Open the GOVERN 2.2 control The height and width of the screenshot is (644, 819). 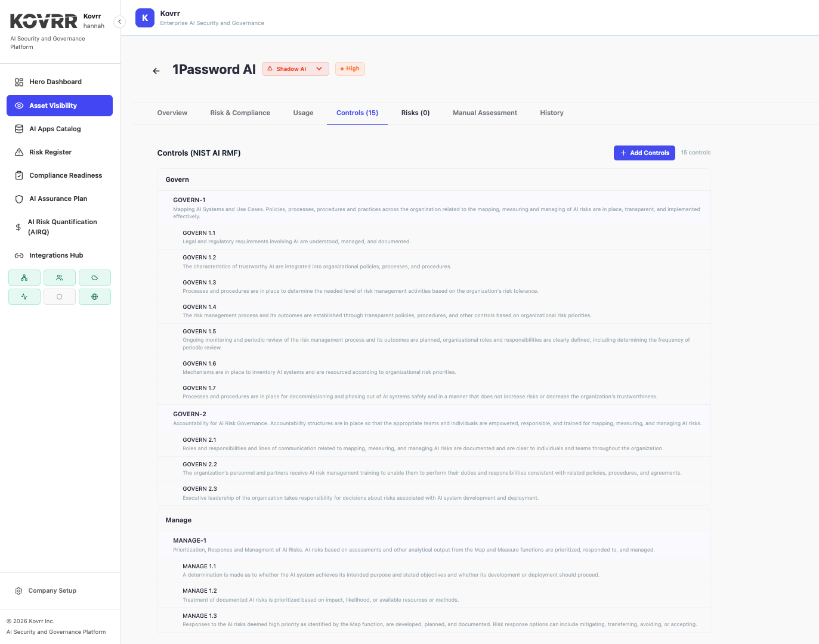pyautogui.click(x=434, y=469)
